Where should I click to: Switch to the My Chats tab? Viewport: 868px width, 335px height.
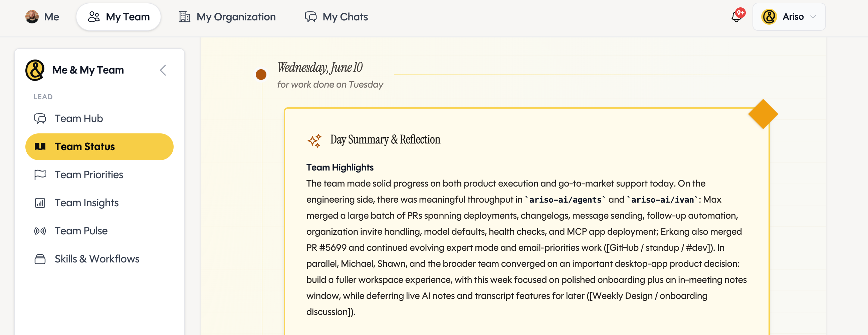(336, 16)
